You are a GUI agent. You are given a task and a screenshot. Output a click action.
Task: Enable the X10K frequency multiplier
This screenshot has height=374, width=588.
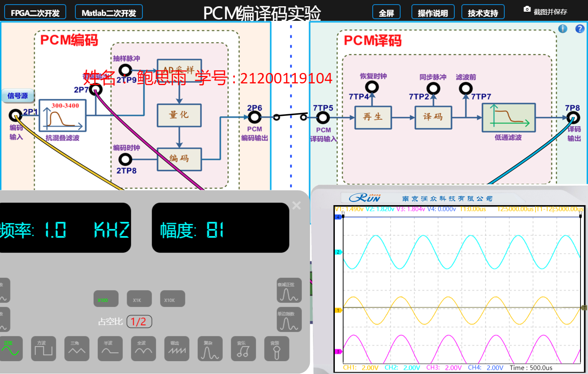[172, 299]
